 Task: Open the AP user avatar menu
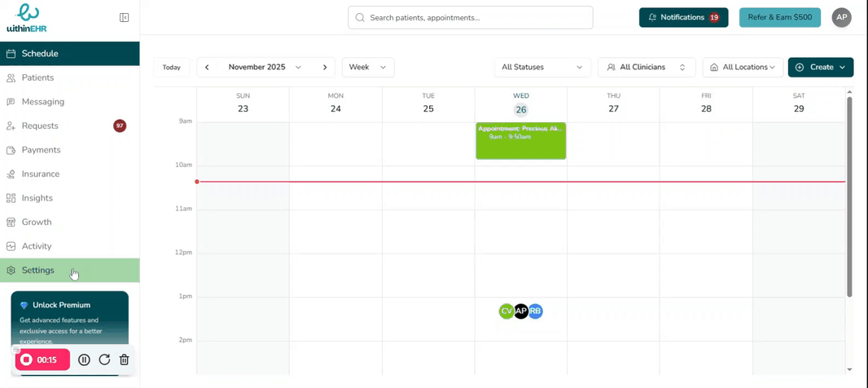point(841,17)
